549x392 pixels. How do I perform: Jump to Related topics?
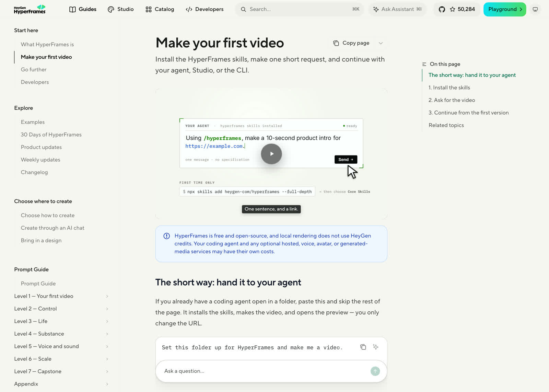(446, 125)
